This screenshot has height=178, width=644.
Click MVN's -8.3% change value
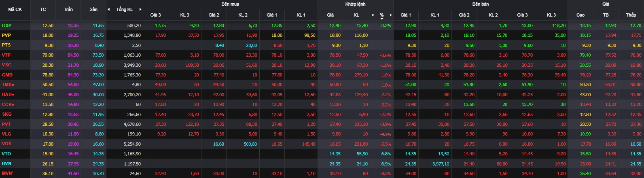(x=385, y=174)
